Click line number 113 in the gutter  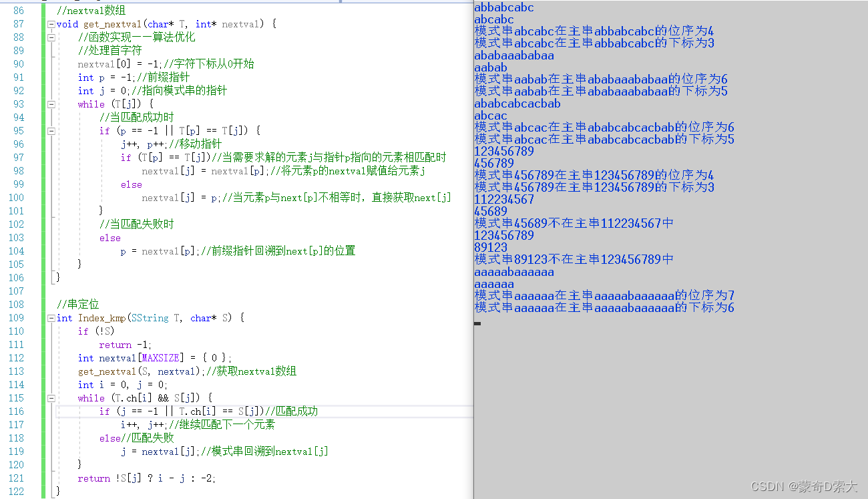coord(16,371)
